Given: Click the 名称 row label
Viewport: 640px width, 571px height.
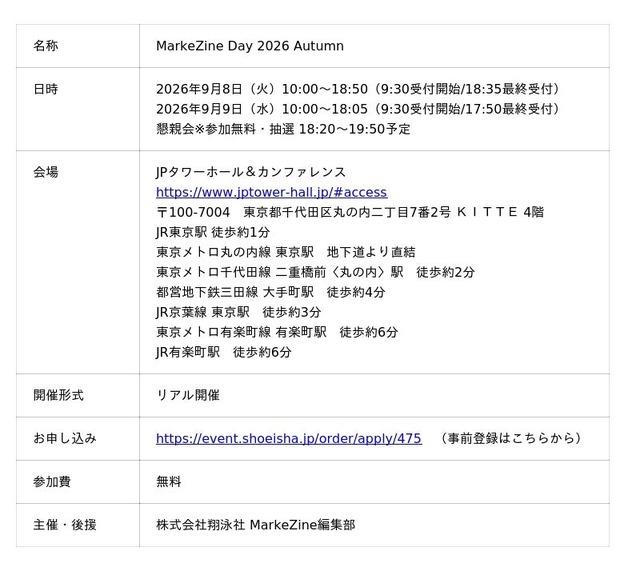Looking at the screenshot, I should (46, 46).
